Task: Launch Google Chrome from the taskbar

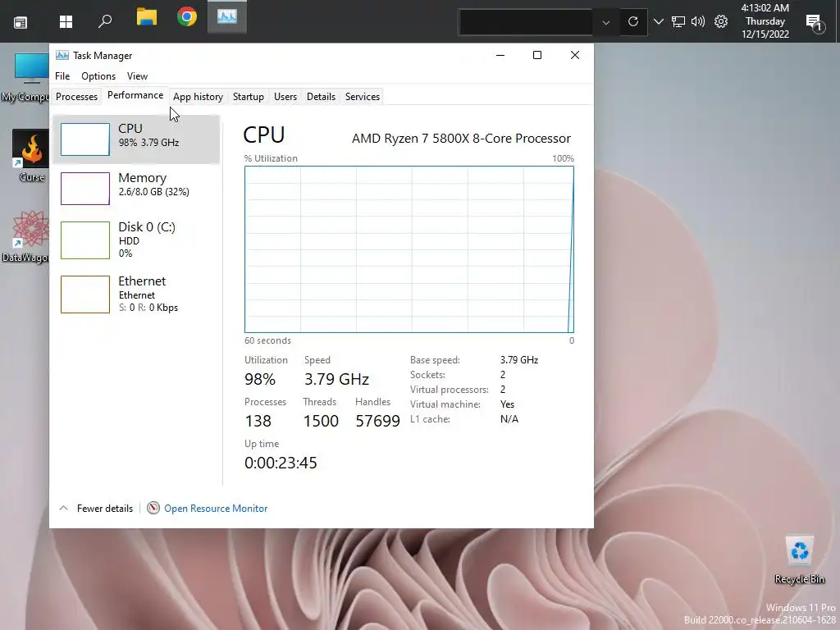Action: (x=187, y=16)
